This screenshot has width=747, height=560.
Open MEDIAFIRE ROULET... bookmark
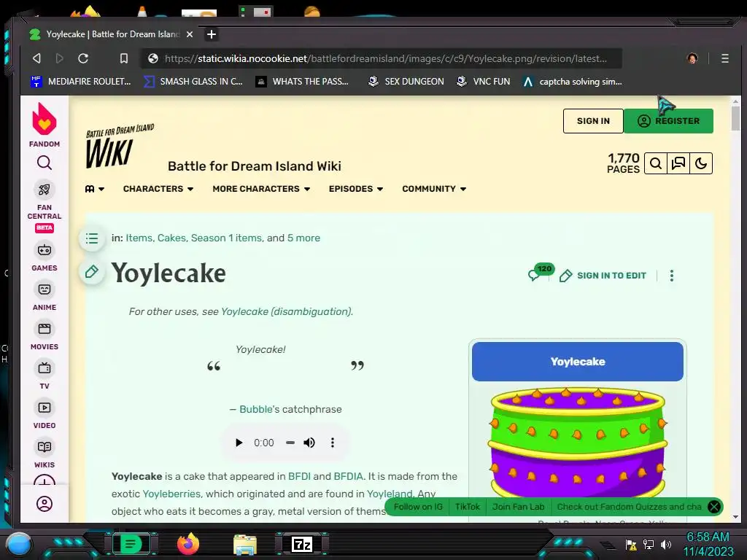tap(81, 82)
